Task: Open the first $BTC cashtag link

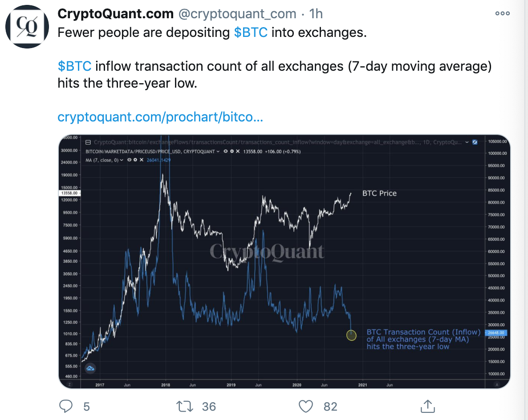Action: [251, 32]
